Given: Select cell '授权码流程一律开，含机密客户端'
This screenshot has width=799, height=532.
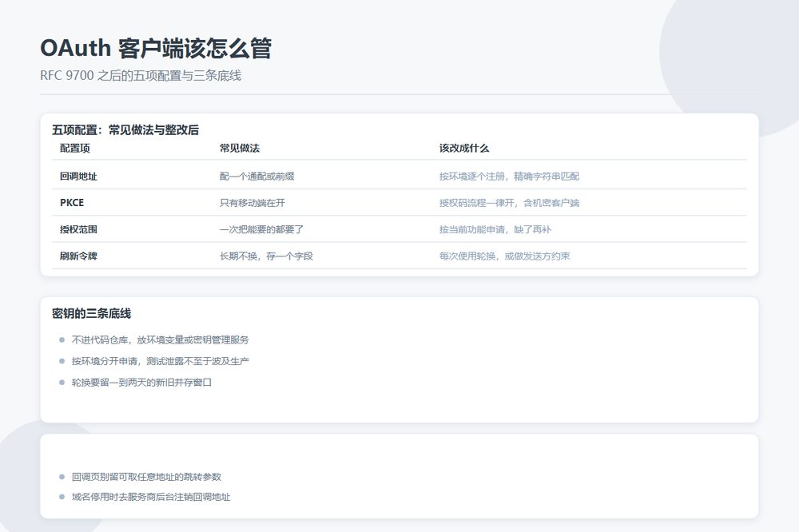Looking at the screenshot, I should (509, 203).
